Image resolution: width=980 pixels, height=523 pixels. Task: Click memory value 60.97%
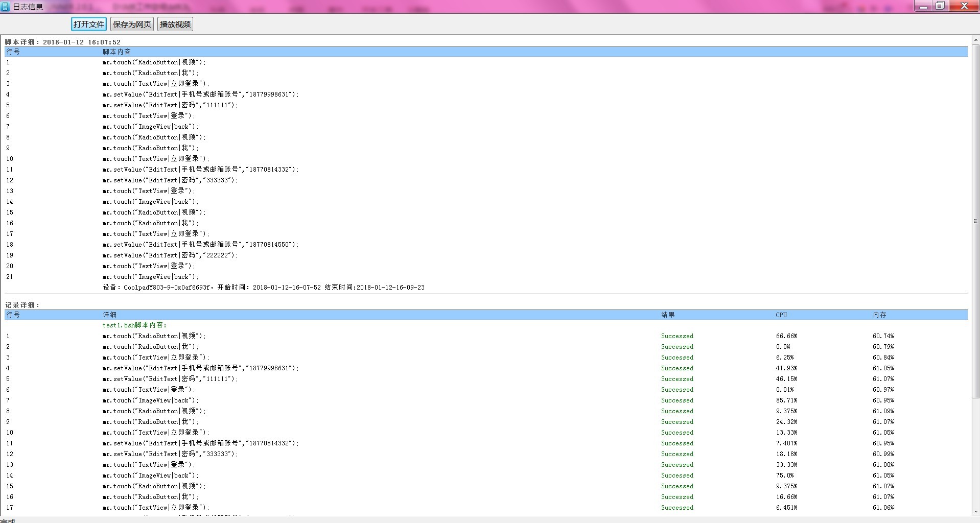pyautogui.click(x=883, y=390)
